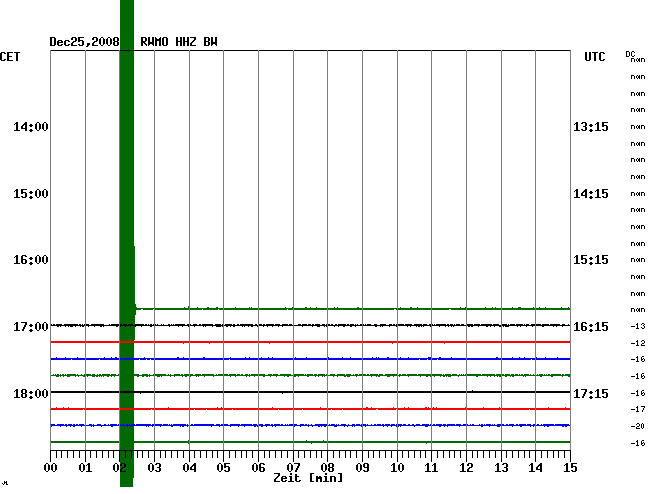
Task: Click minute label 07 on time axis
Action: click(293, 468)
